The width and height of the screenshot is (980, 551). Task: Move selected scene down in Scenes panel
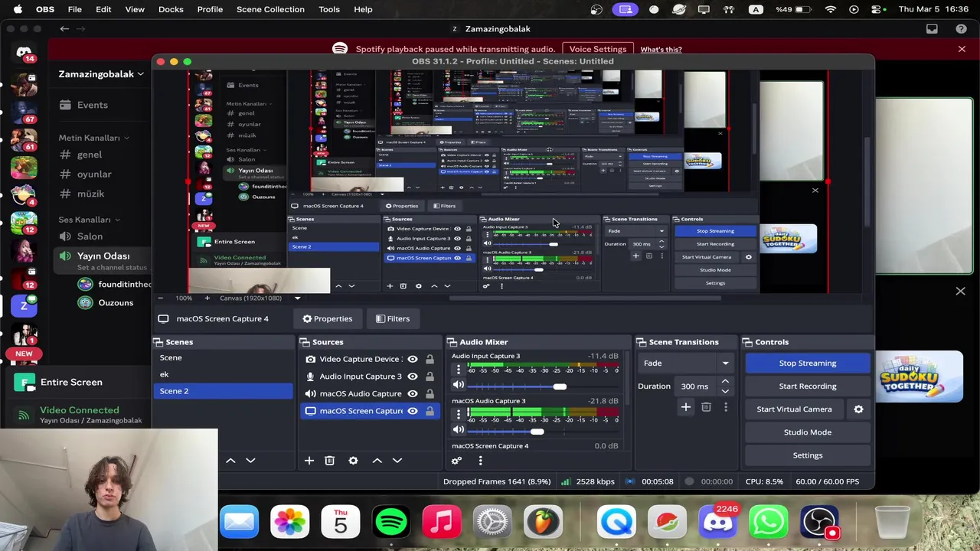[x=250, y=461]
